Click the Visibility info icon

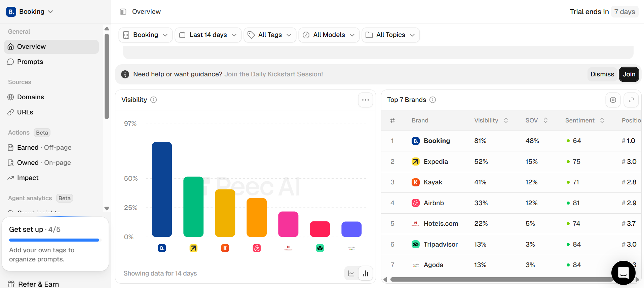click(154, 100)
